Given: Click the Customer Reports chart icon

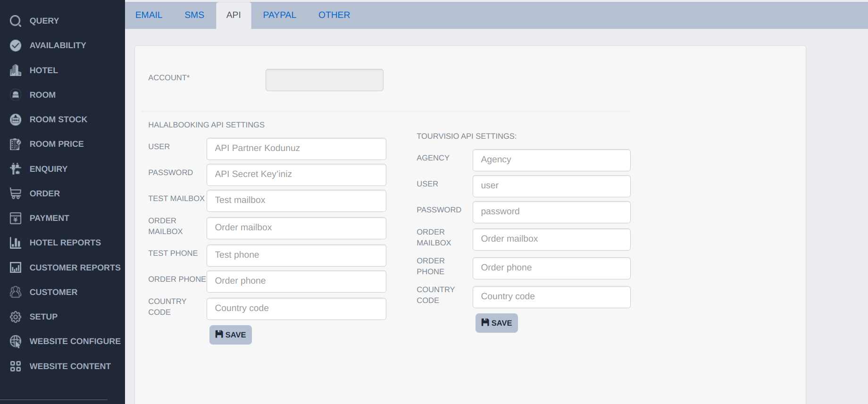Looking at the screenshot, I should pos(16,268).
